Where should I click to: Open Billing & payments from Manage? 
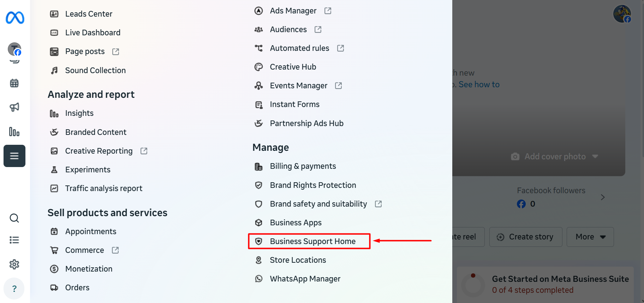point(303,166)
